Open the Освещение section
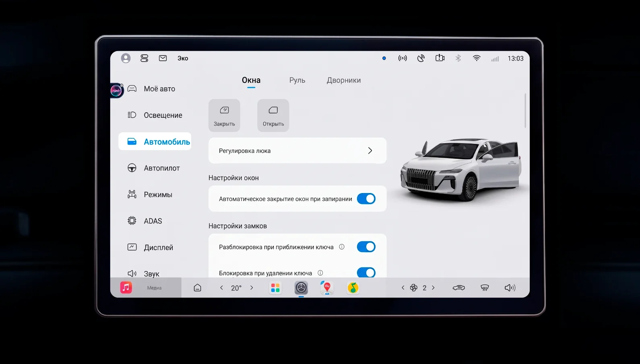 pos(155,115)
